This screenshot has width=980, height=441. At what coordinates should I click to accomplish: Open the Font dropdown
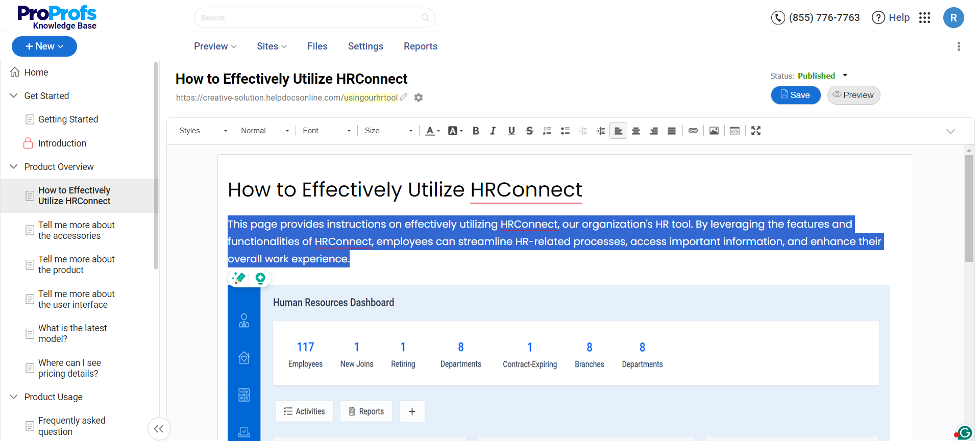pyautogui.click(x=327, y=131)
